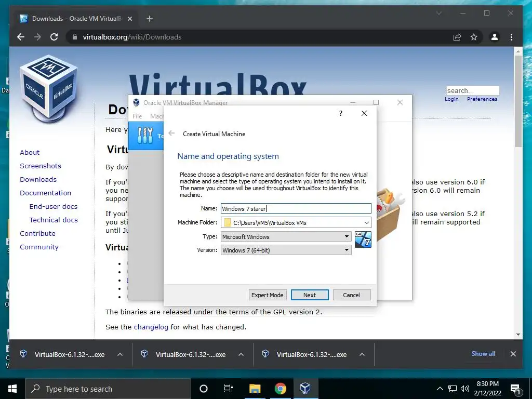Click the back arrow in Create Virtual Machine wizard
Viewport: 532px width, 399px height.
pyautogui.click(x=171, y=134)
